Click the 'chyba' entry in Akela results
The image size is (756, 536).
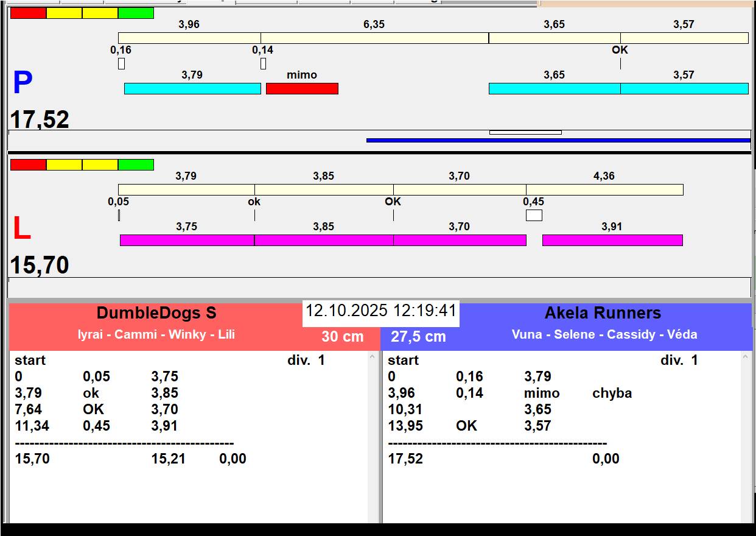(x=612, y=393)
